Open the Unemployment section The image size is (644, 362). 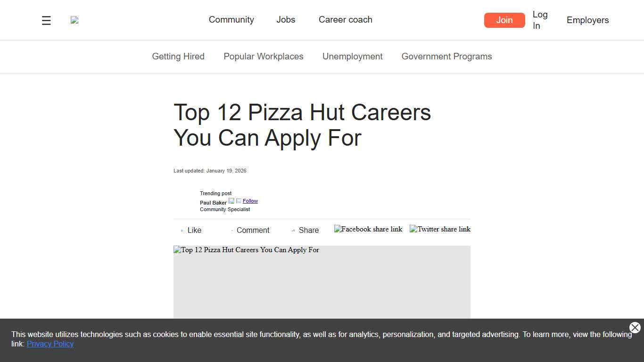pos(352,56)
